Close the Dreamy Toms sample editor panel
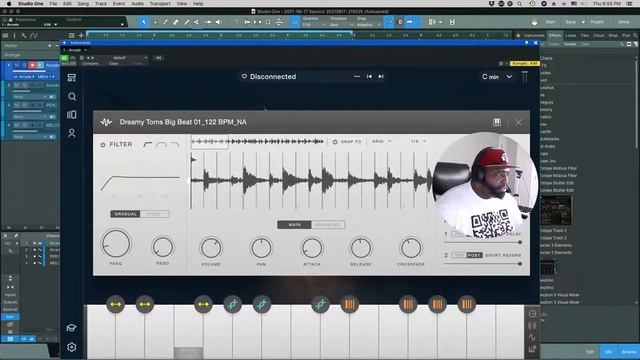The image size is (640, 360). 518,122
